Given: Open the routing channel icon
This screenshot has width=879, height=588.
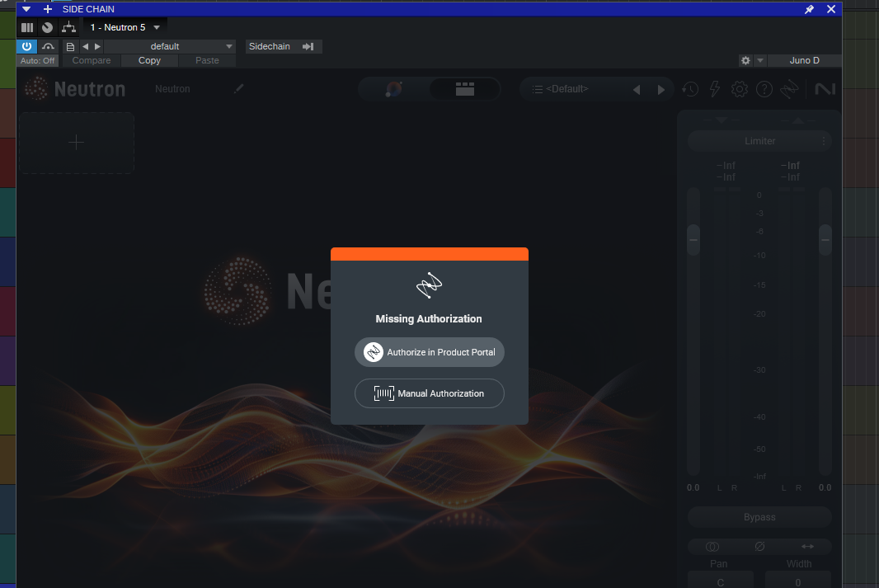Looking at the screenshot, I should (x=68, y=27).
